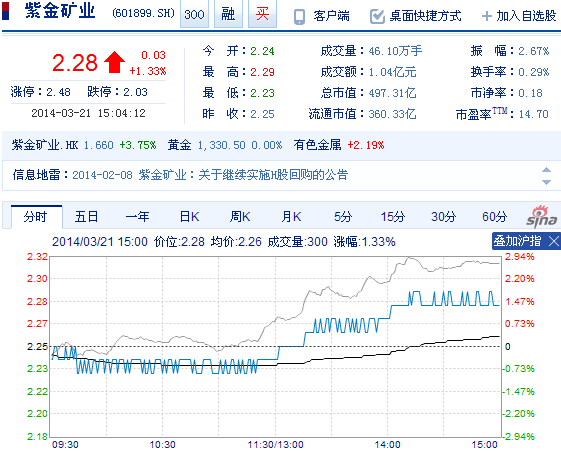The height and width of the screenshot is (451, 561).
Task: Click the 2.32 price axis label
Action: (x=37, y=257)
